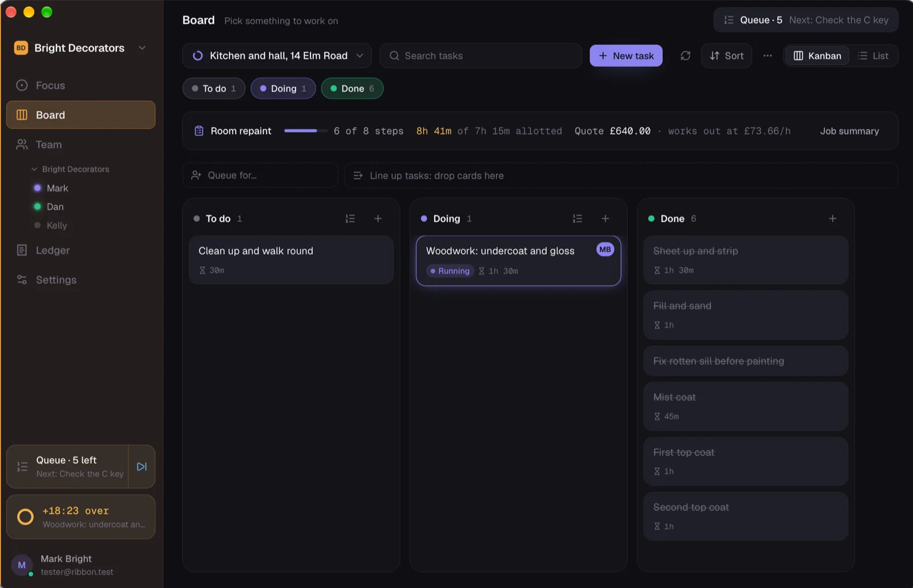Click the Room repaint progress bar
913x588 pixels.
pos(306,131)
